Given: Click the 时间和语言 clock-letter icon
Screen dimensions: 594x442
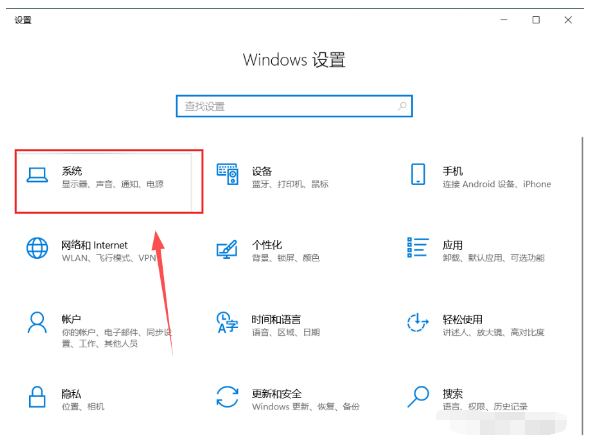Looking at the screenshot, I should click(x=227, y=322).
